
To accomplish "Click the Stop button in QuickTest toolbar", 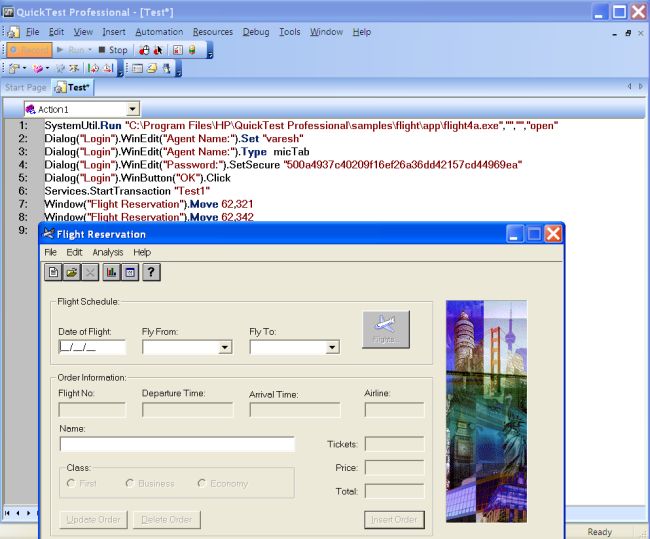I will [x=113, y=50].
